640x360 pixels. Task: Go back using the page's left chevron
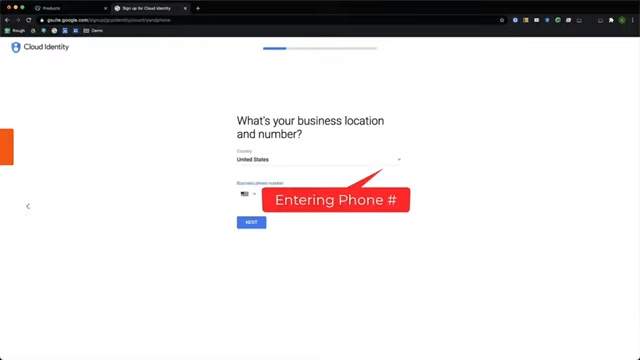(28, 206)
